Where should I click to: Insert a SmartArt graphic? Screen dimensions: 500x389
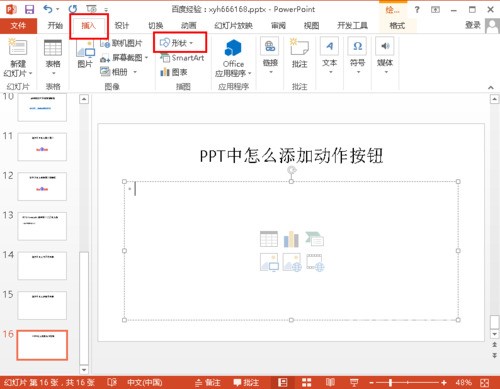[x=182, y=58]
